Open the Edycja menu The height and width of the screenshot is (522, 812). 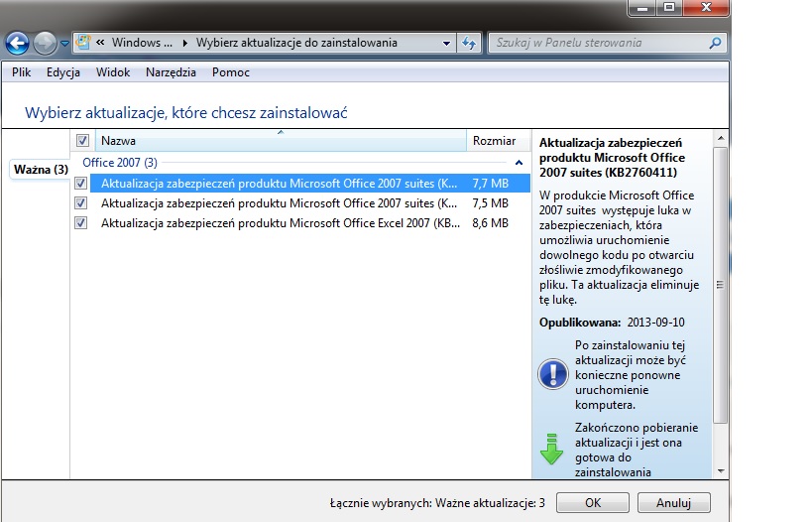point(63,72)
